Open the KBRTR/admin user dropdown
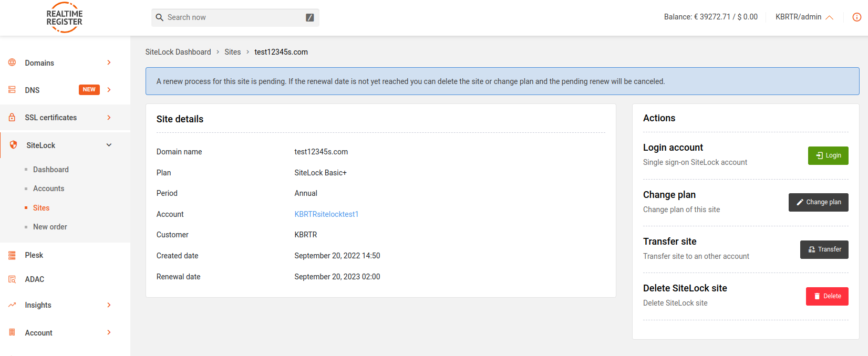The height and width of the screenshot is (356, 868). (804, 17)
